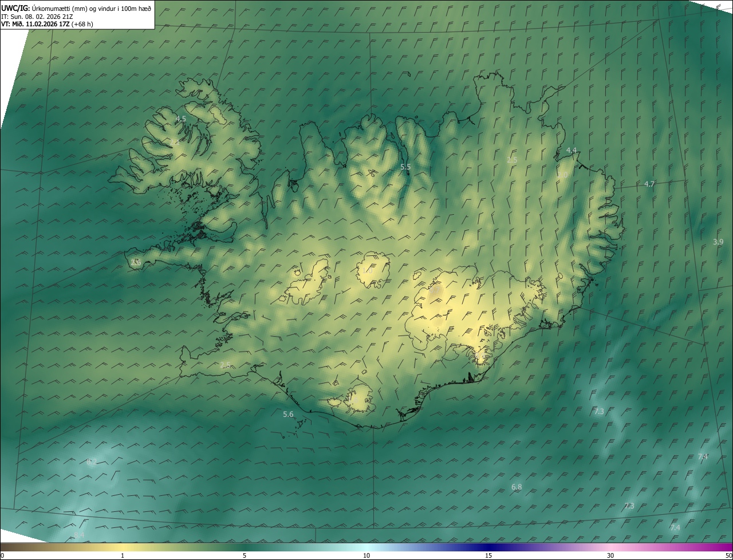Pick the dark blue colorbar segment
Image resolution: width=733 pixels, height=560 pixels.
[488, 547]
